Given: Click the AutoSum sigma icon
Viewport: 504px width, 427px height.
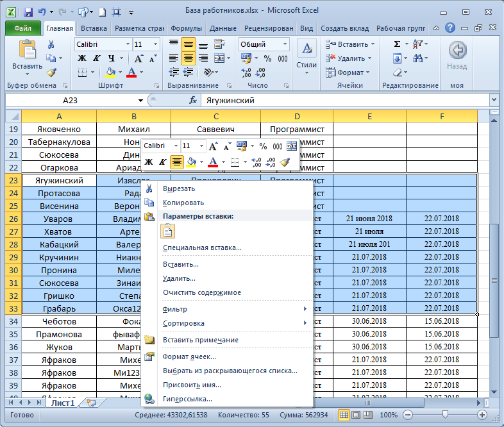Looking at the screenshot, I should coord(397,44).
